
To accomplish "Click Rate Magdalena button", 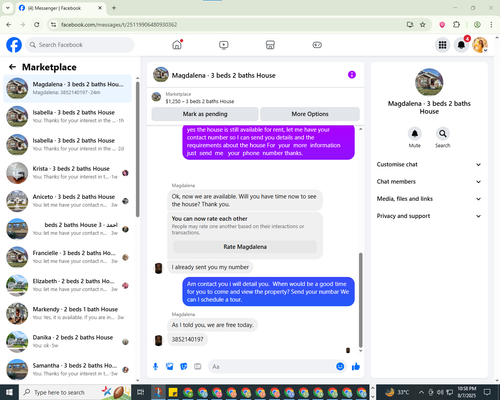I will click(x=245, y=247).
